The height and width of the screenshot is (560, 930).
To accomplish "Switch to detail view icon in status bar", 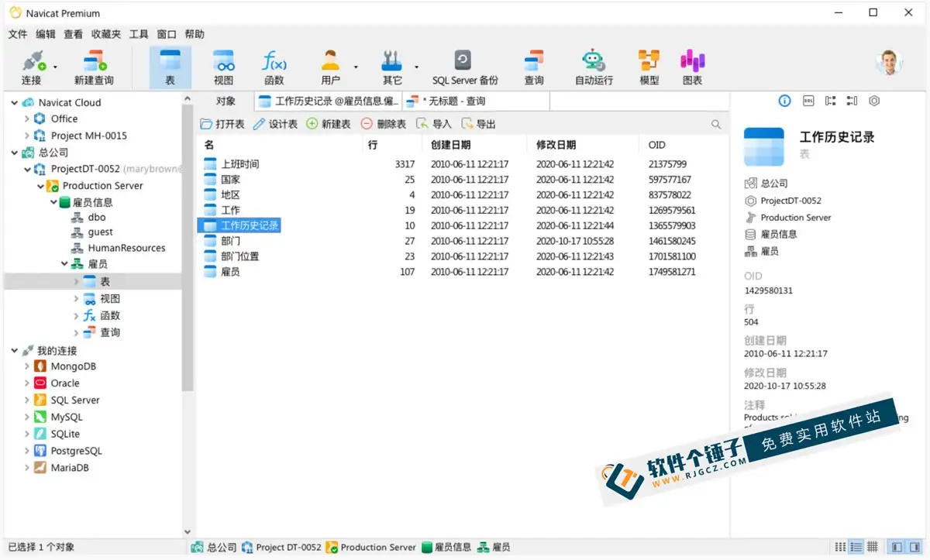I will (856, 547).
